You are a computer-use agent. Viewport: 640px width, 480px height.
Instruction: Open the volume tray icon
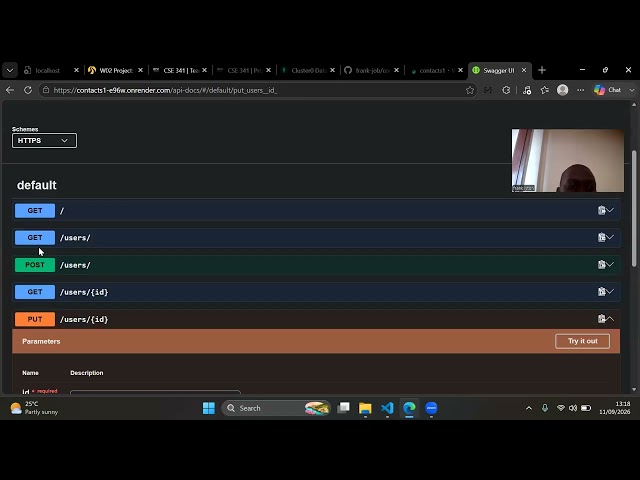tap(573, 408)
